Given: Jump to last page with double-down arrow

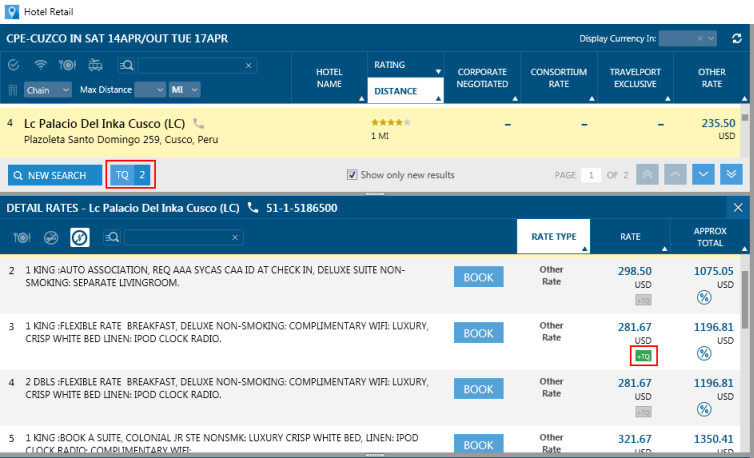Looking at the screenshot, I should tap(732, 175).
